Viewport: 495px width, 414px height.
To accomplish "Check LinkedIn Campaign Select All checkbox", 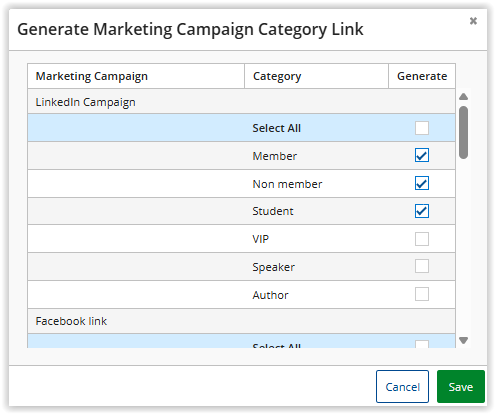I will click(x=422, y=128).
